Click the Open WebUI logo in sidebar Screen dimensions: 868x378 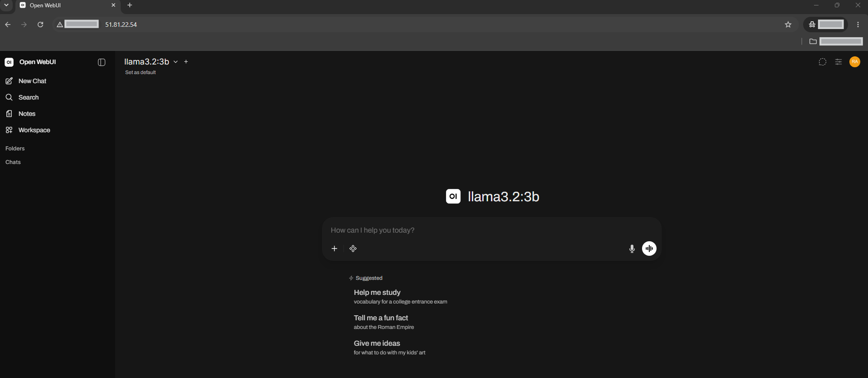[x=9, y=62]
